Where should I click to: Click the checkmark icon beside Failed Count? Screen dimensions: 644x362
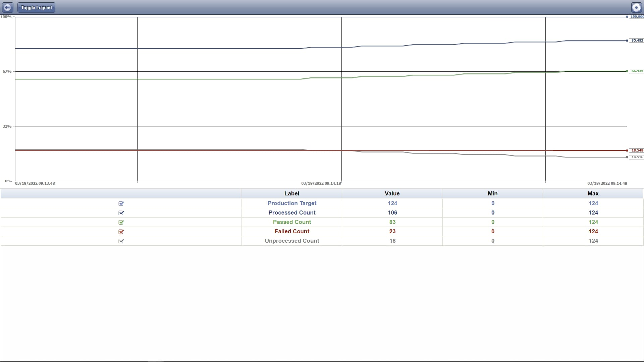coord(121,232)
